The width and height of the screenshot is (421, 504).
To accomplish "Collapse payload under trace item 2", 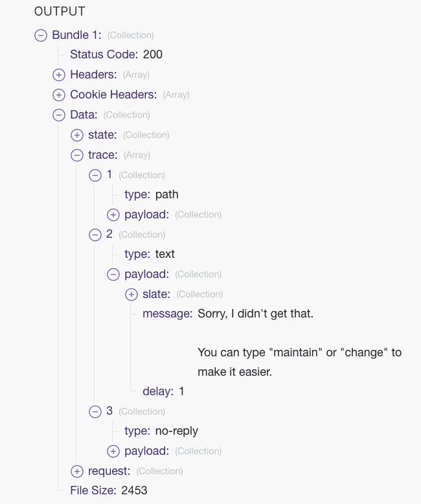I will [x=113, y=275].
